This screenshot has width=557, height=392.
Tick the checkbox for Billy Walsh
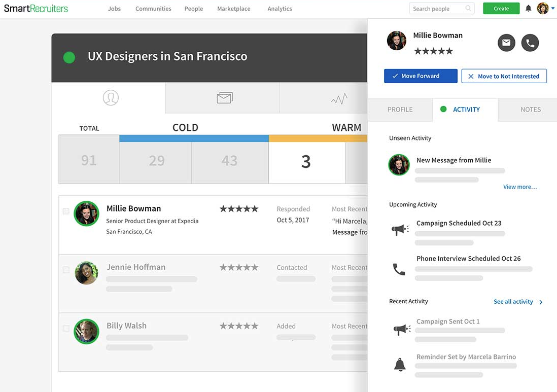coord(66,328)
